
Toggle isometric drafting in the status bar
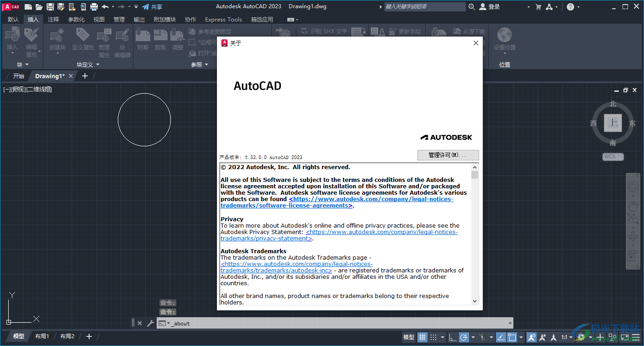pyautogui.click(x=482, y=337)
